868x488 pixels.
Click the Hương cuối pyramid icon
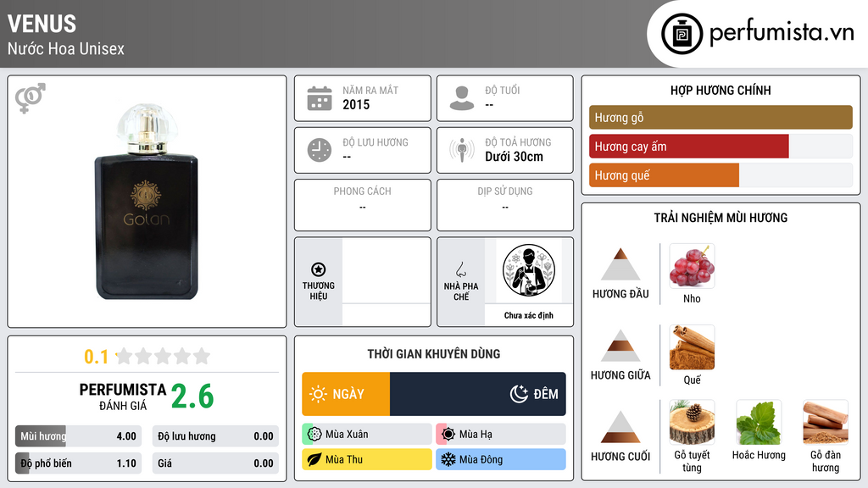(620, 427)
